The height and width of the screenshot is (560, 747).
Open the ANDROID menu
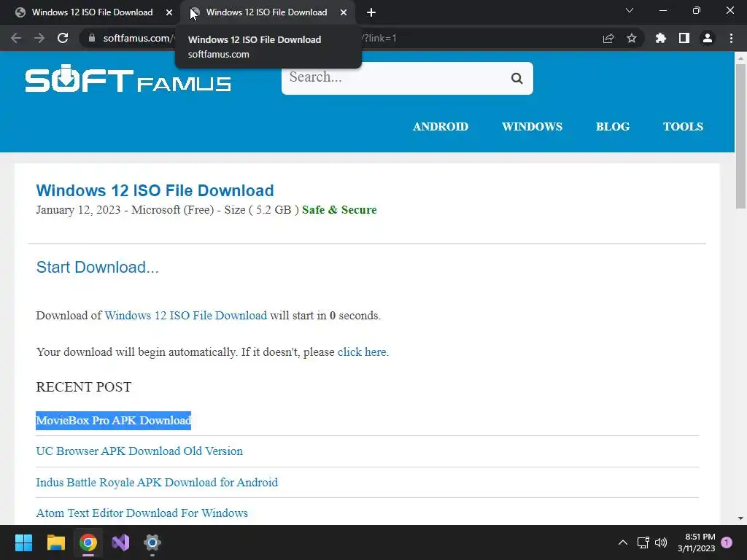click(x=441, y=127)
